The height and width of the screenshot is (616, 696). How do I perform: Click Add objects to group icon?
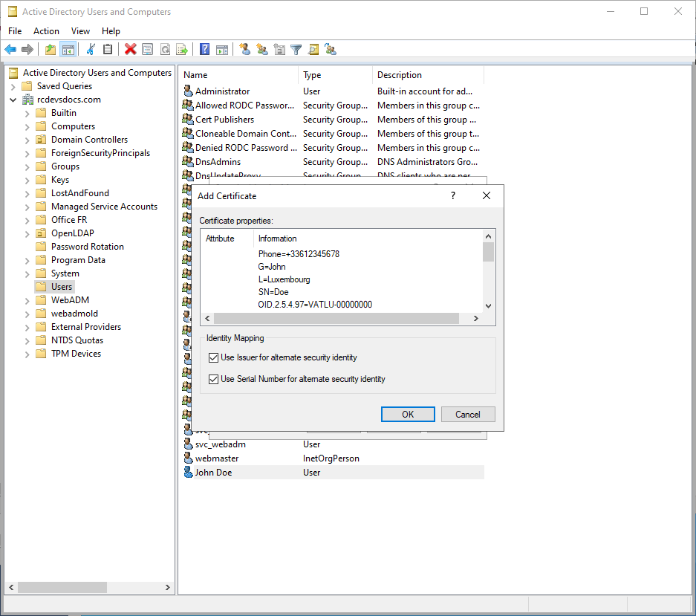(x=331, y=49)
